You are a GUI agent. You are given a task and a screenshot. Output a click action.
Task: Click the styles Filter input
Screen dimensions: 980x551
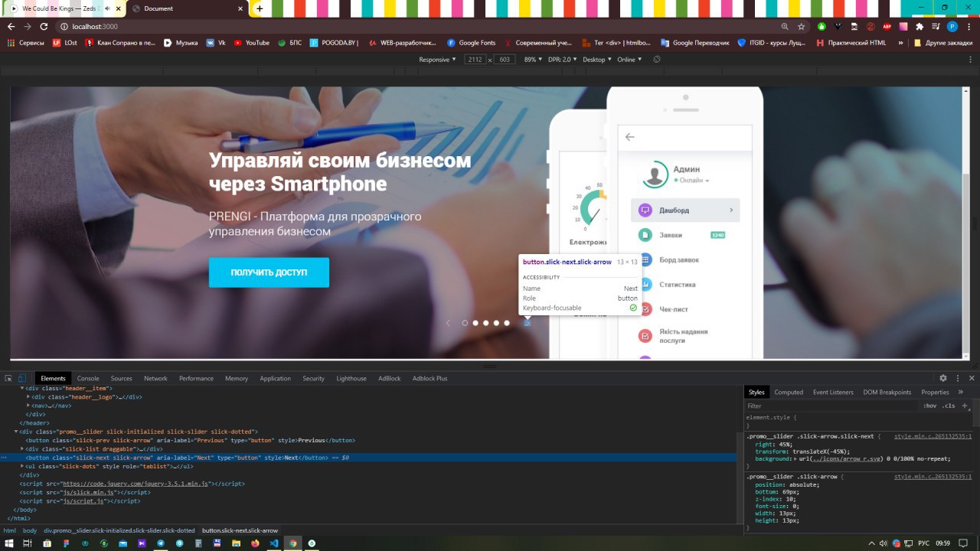pos(831,406)
